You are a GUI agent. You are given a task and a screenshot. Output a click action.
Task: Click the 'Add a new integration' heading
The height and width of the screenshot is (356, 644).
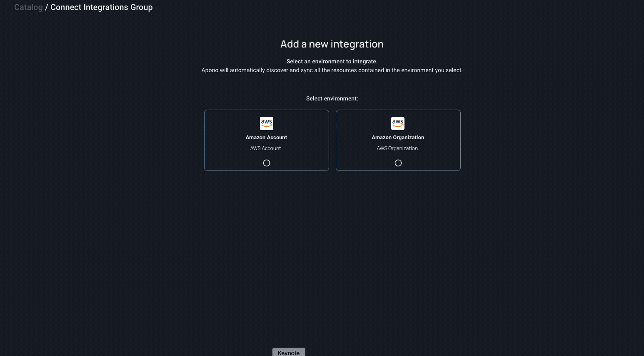(x=332, y=44)
